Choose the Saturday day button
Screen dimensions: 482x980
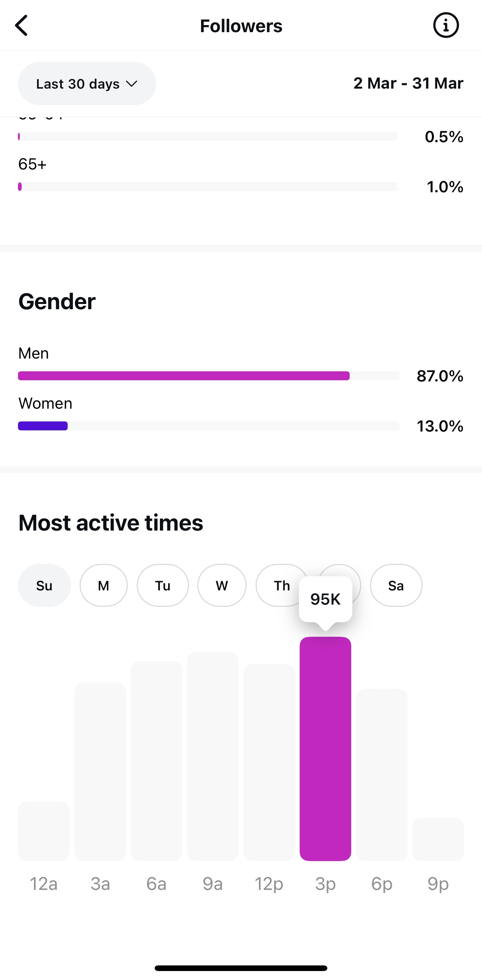point(396,586)
